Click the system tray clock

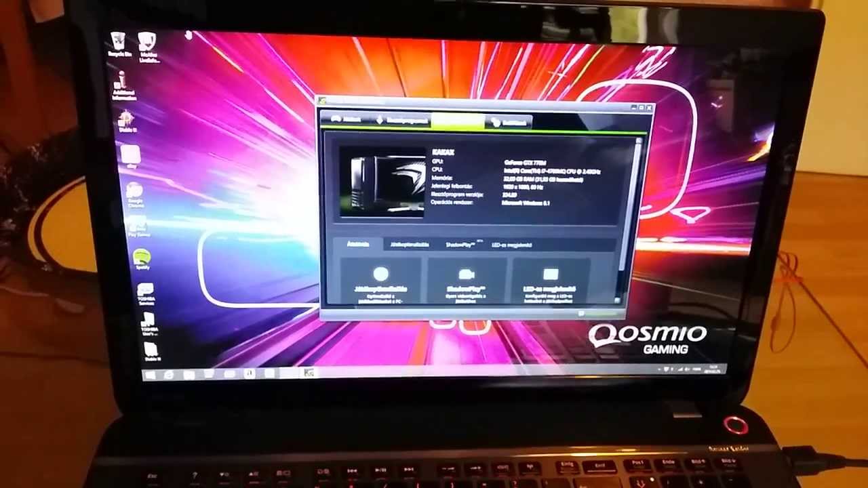tap(713, 369)
